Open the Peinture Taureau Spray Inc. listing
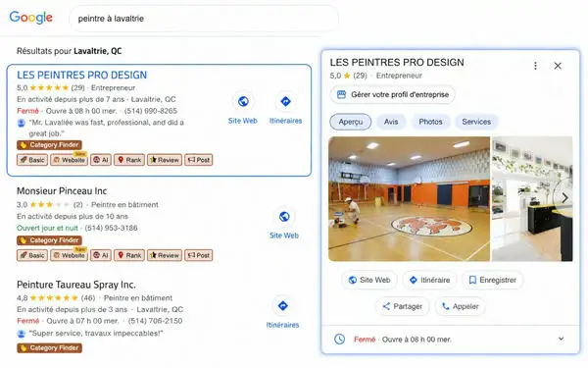The image size is (588, 368). 76,285
